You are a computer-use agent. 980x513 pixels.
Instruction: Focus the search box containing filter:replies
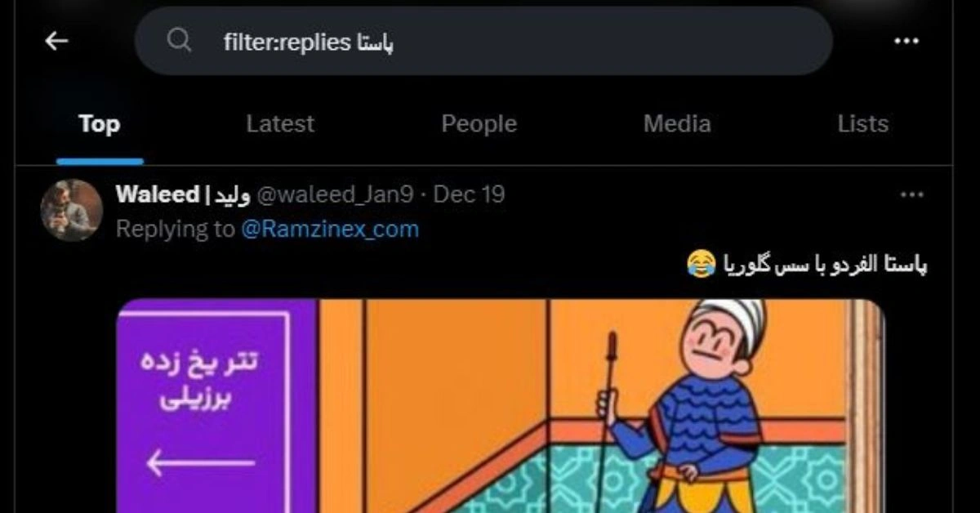coord(483,41)
